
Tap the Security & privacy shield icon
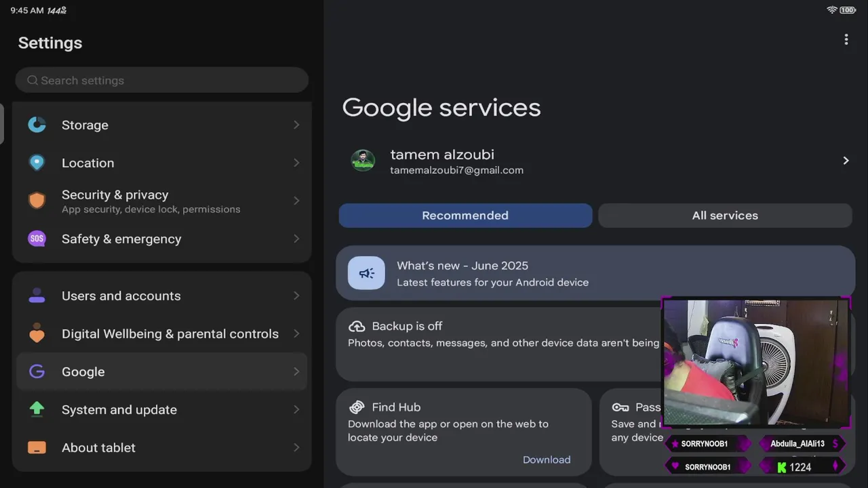37,201
